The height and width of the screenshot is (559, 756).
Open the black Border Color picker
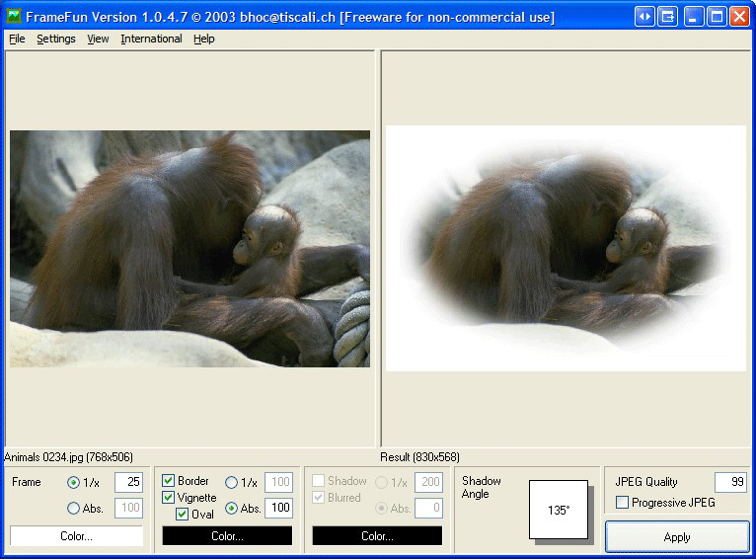[x=227, y=536]
